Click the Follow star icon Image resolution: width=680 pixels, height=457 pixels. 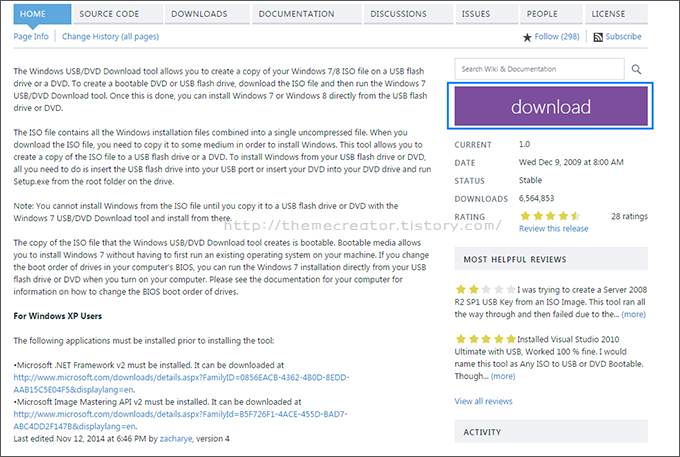pyautogui.click(x=527, y=37)
